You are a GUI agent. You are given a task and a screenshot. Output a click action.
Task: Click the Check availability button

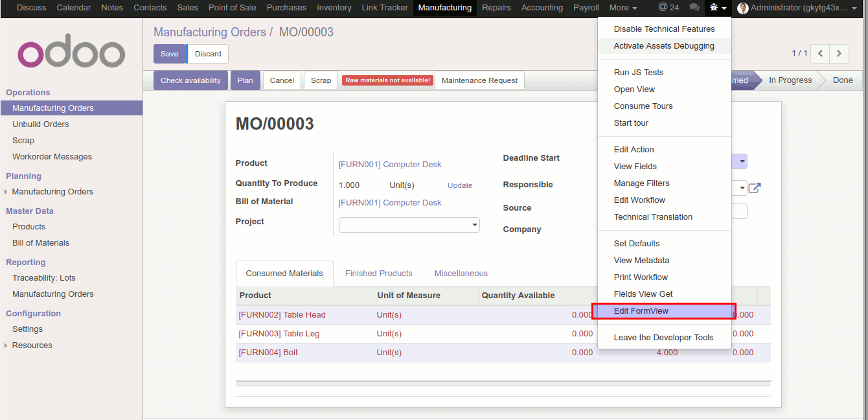pos(190,80)
